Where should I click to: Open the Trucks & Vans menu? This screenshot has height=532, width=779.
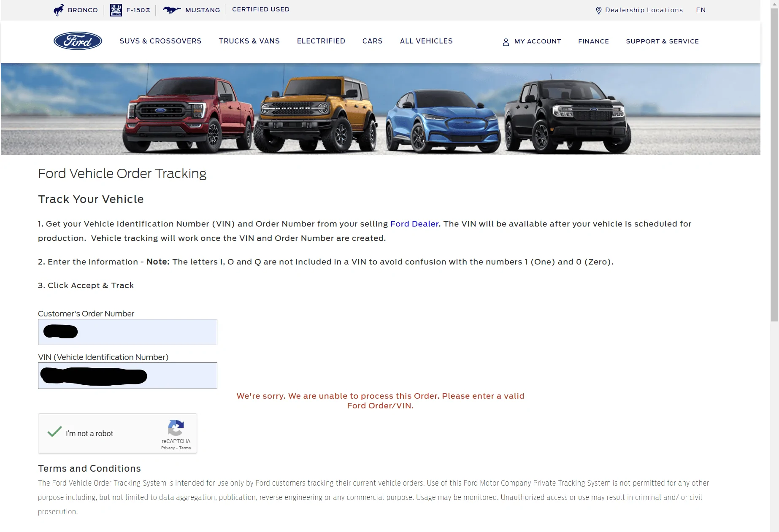click(x=249, y=41)
